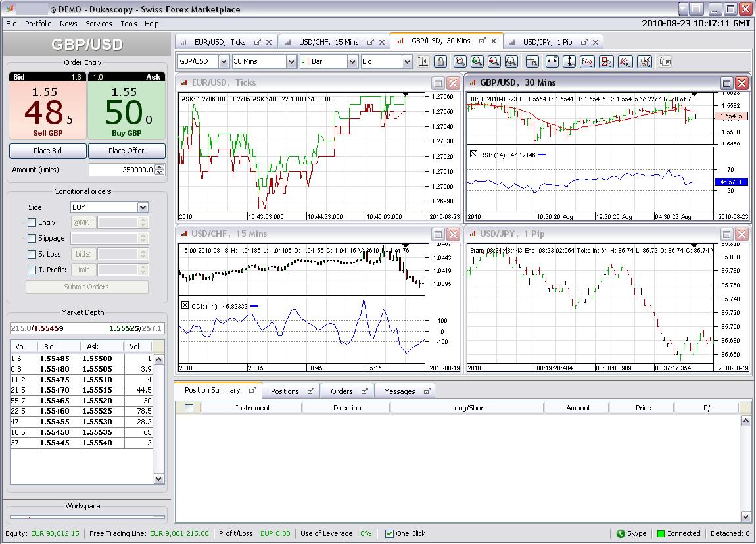Click the Place Bid button
This screenshot has height=544, width=756.
click(x=48, y=151)
